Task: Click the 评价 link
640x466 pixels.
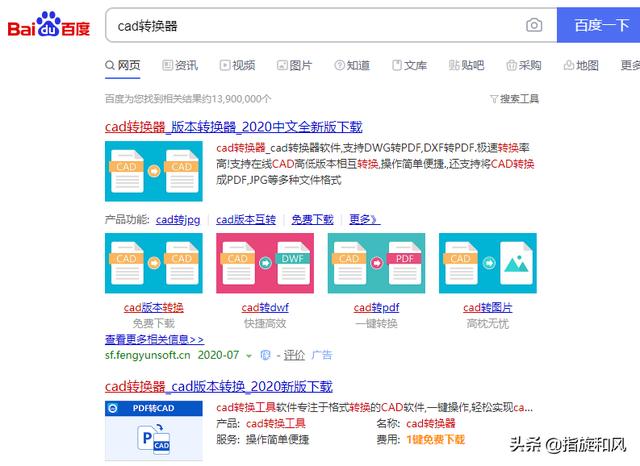Action: 294,355
